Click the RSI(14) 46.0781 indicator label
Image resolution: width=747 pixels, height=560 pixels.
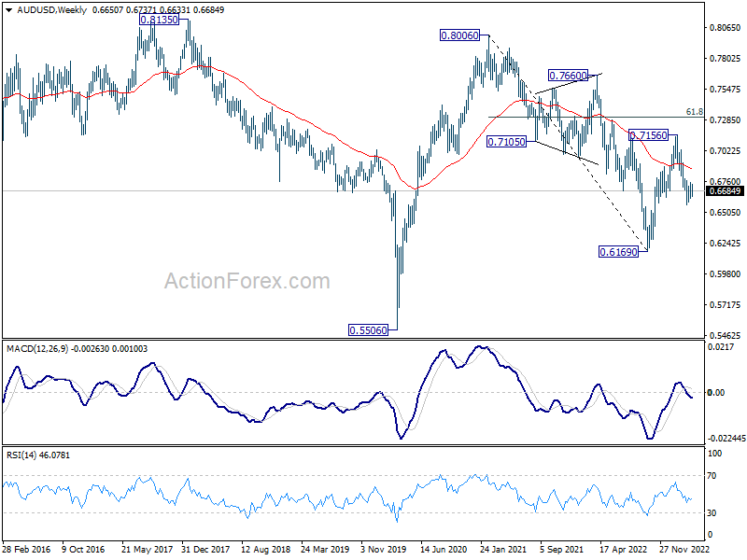point(38,455)
